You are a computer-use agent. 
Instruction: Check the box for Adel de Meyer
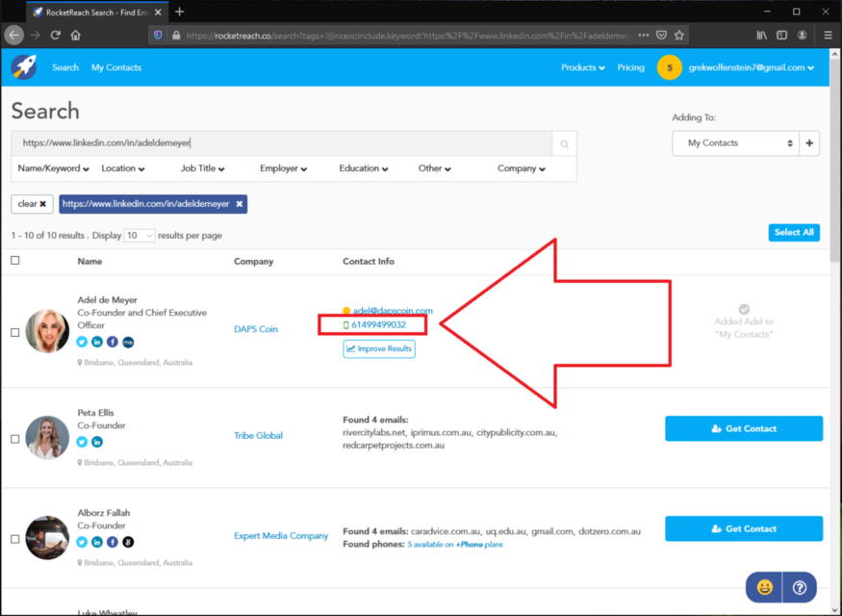click(15, 332)
